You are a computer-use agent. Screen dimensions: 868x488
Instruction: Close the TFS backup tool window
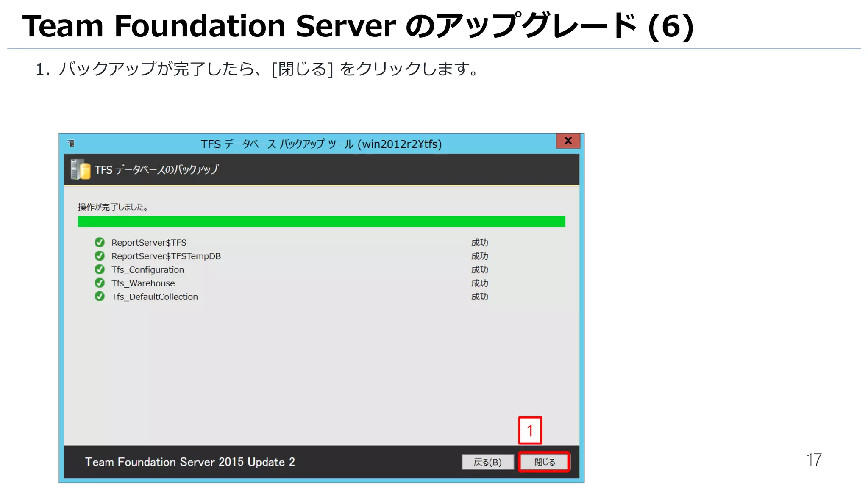point(568,141)
